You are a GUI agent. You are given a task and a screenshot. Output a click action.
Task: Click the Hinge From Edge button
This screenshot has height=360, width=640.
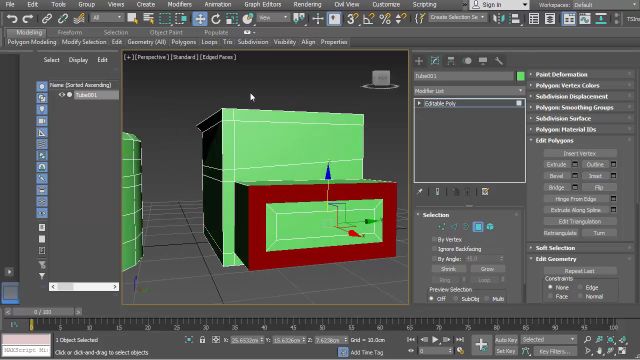point(576,199)
